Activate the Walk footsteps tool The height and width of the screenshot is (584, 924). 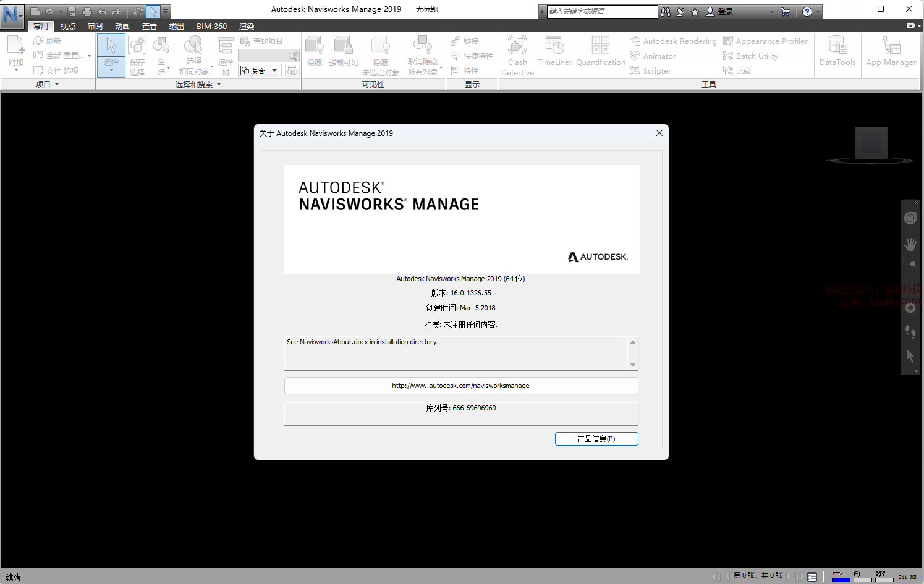tap(910, 332)
